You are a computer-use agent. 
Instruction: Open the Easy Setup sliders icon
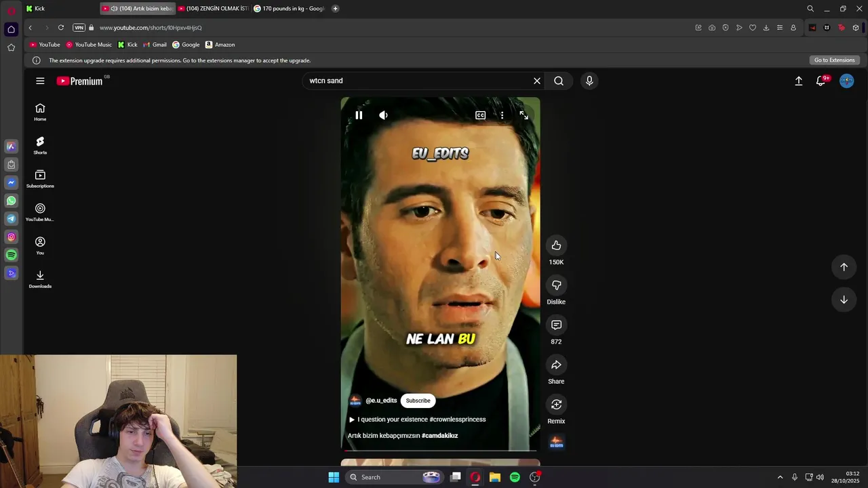point(779,28)
